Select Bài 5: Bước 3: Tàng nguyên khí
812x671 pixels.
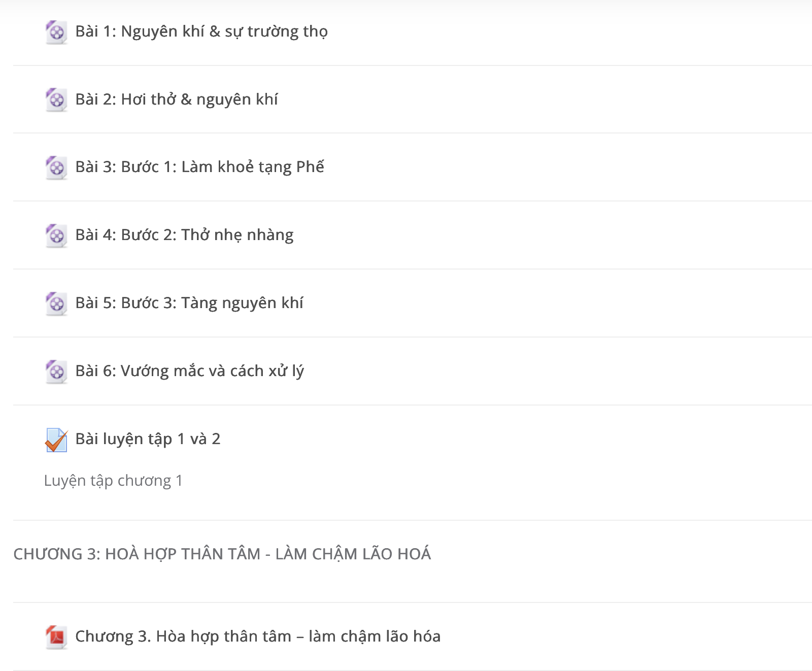189,303
